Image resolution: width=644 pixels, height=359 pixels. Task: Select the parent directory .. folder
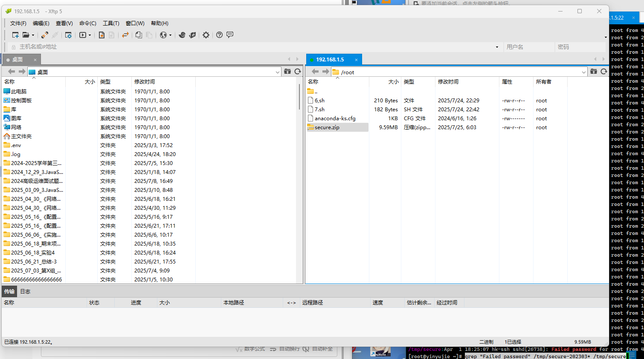[313, 91]
